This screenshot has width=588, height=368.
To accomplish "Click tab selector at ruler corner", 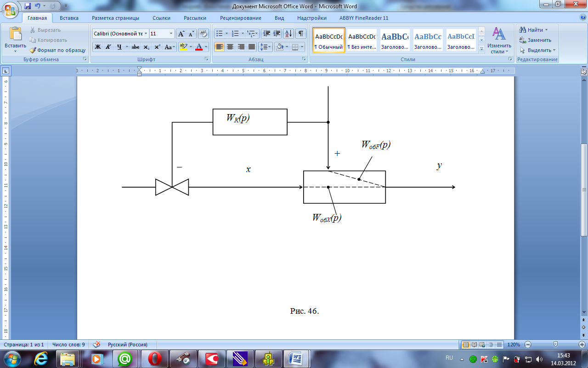I will [x=6, y=71].
